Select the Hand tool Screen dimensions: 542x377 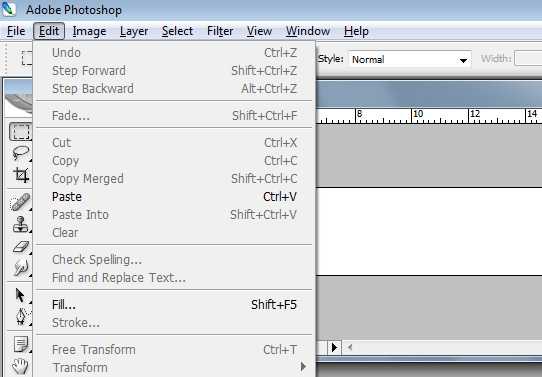20,366
